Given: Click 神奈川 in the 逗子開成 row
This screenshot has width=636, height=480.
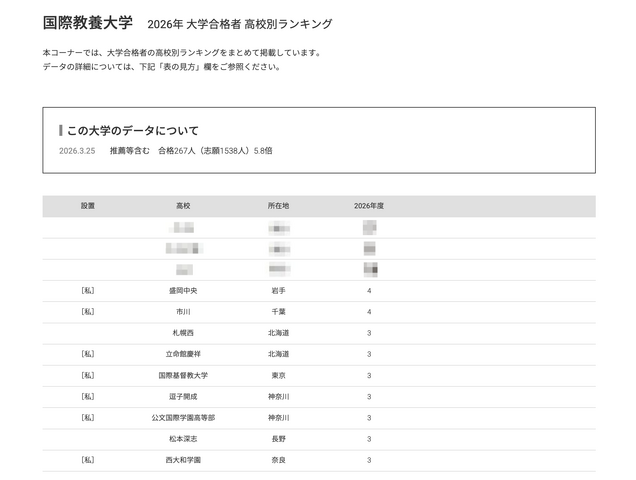Looking at the screenshot, I should pos(279,396).
